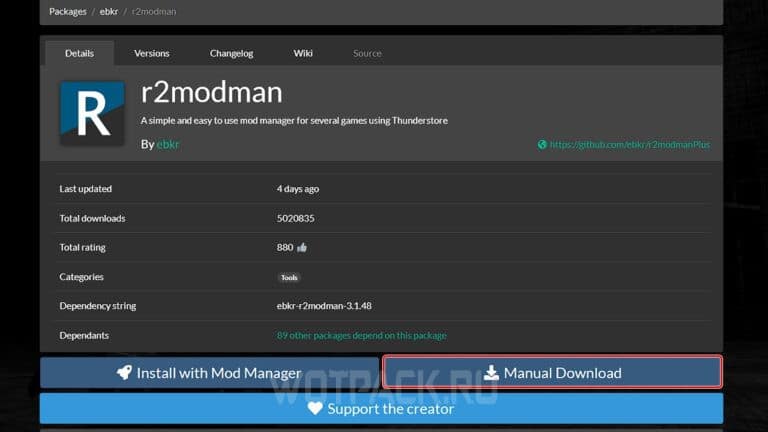Open the ebkr breadcrumb link
The image size is (768, 432).
pos(112,11)
